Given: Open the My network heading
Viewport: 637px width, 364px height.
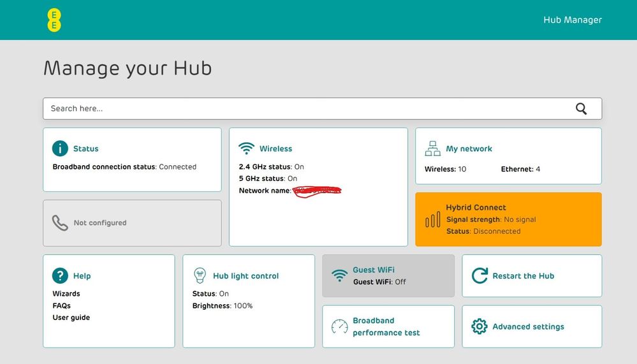Looking at the screenshot, I should pyautogui.click(x=469, y=149).
